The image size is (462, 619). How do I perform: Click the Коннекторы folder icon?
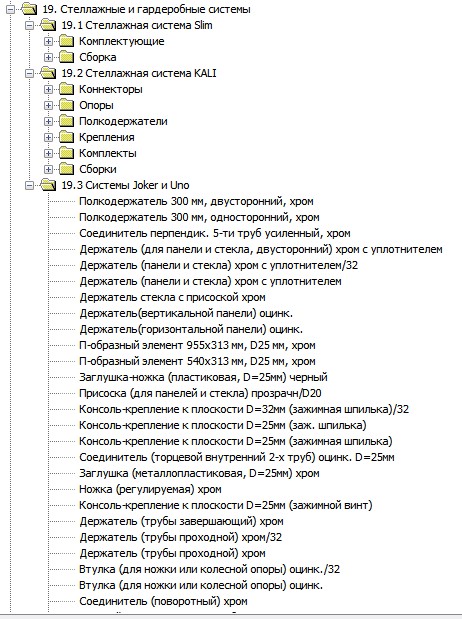click(66, 89)
